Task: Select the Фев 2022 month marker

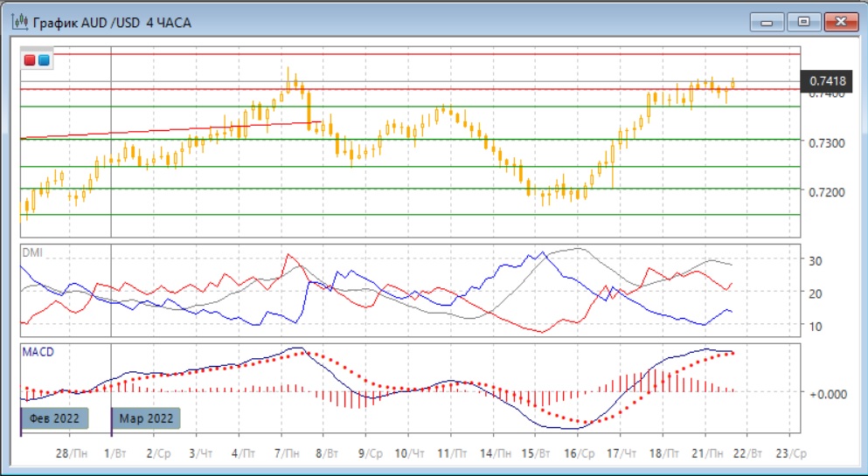Action: click(x=53, y=418)
